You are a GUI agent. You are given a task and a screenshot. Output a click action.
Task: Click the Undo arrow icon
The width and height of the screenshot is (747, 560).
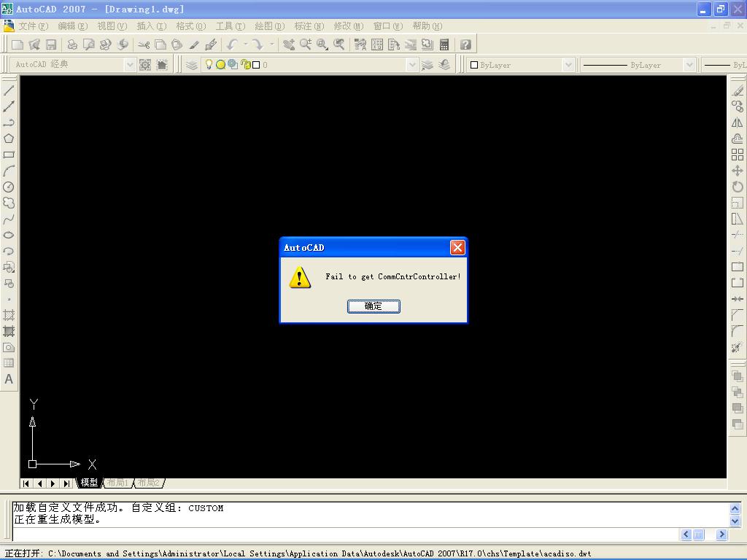pos(232,44)
